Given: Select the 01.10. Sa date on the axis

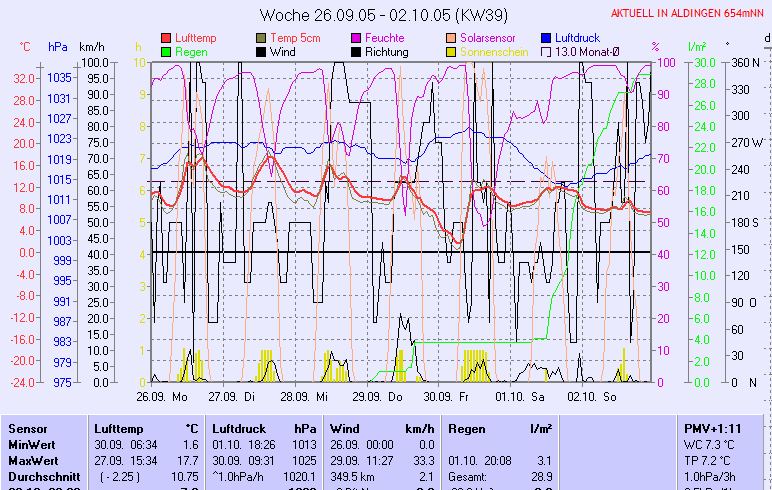Looking at the screenshot, I should pyautogui.click(x=525, y=396).
